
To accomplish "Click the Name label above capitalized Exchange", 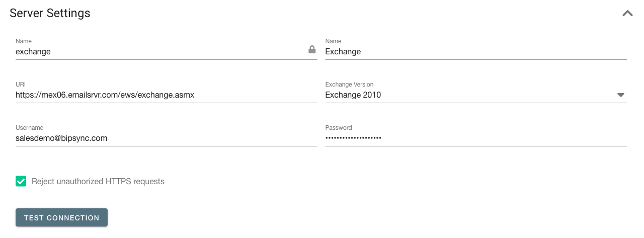I will 334,41.
